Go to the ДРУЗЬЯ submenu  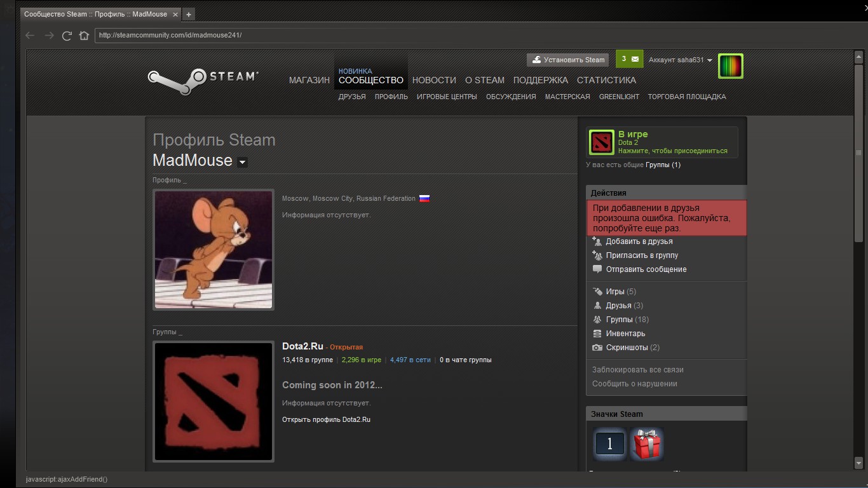[x=352, y=97]
